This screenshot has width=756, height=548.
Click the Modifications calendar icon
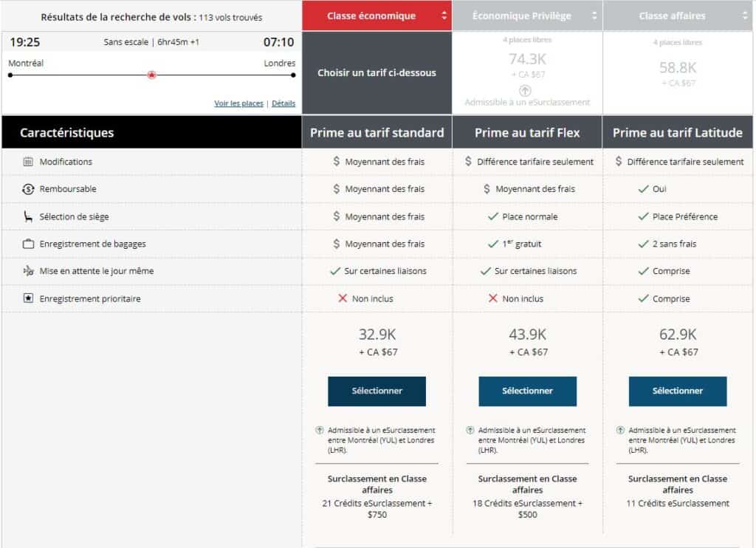pos(28,162)
